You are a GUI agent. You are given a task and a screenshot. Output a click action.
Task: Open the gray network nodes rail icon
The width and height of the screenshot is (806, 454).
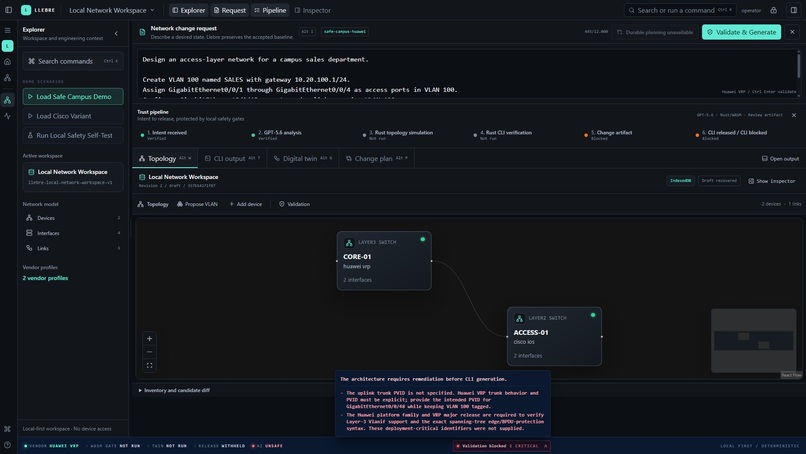point(7,78)
